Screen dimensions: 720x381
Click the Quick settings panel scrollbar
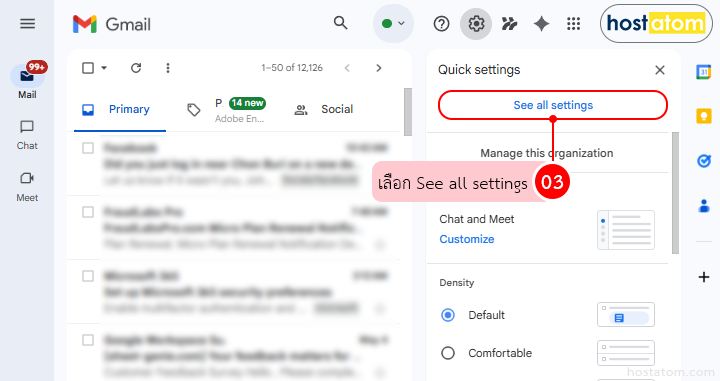pyautogui.click(x=675, y=193)
